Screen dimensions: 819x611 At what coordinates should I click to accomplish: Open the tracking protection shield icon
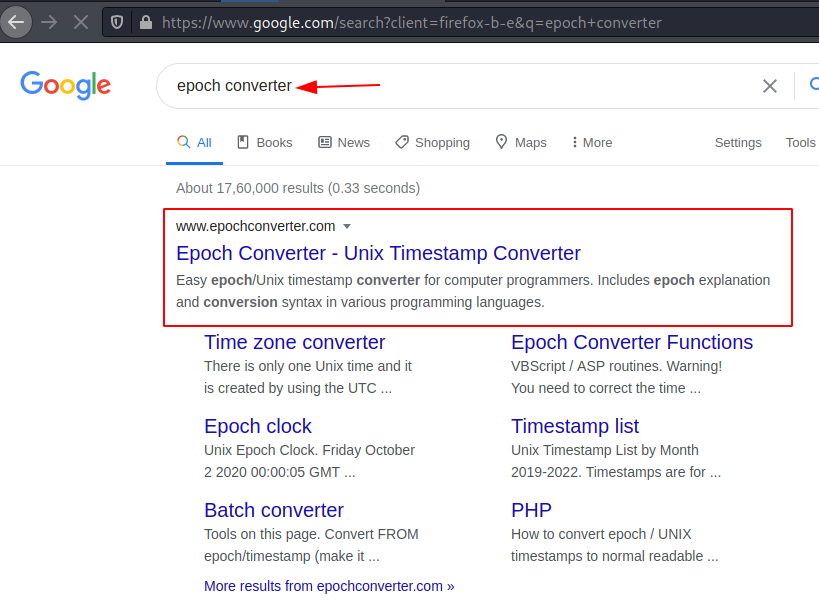117,22
